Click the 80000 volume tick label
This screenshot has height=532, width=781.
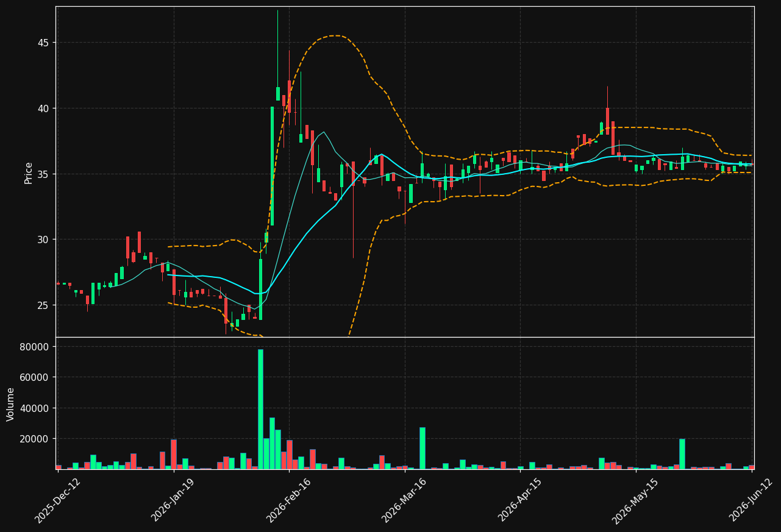(35, 347)
